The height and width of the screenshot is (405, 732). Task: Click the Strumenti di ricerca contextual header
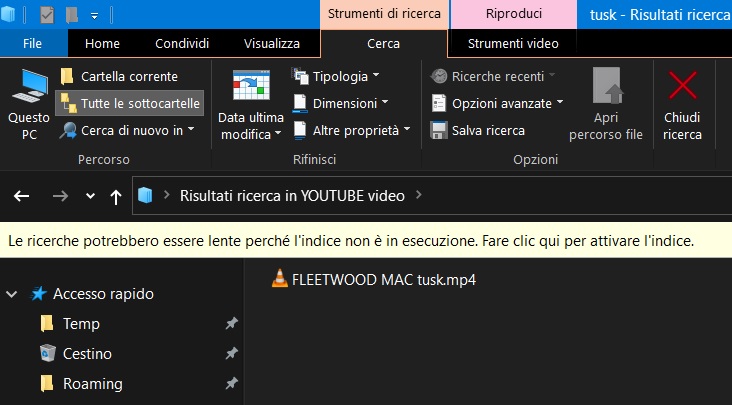[x=384, y=14]
